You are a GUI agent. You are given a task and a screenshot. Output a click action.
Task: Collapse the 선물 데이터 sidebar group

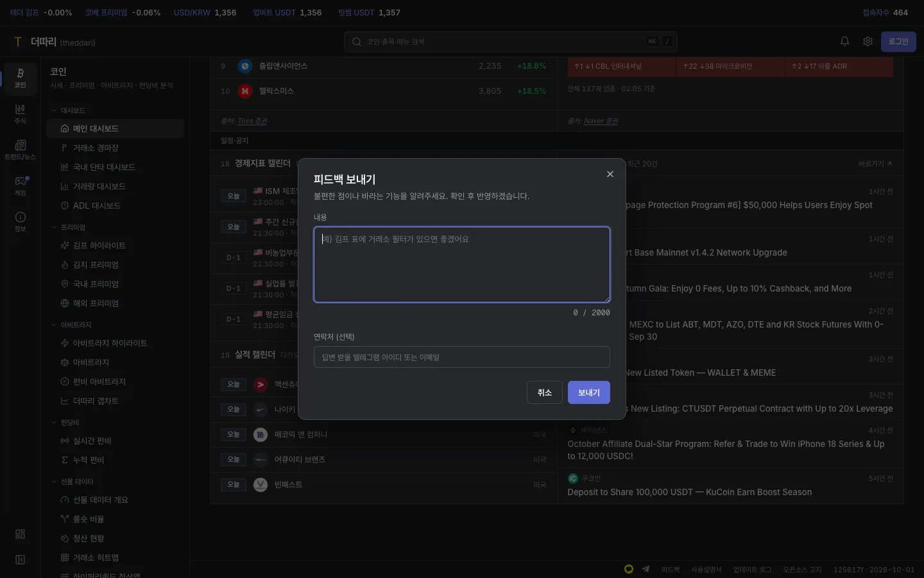pos(72,482)
